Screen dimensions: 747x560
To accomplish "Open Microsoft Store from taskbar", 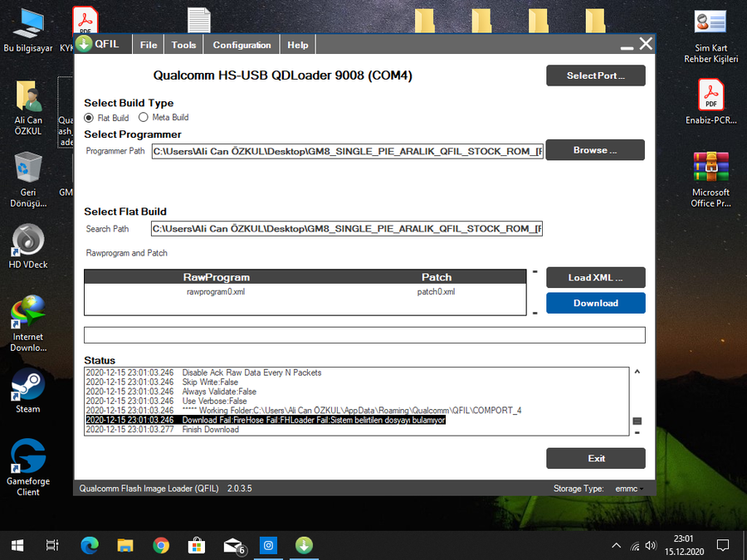I will point(196,545).
